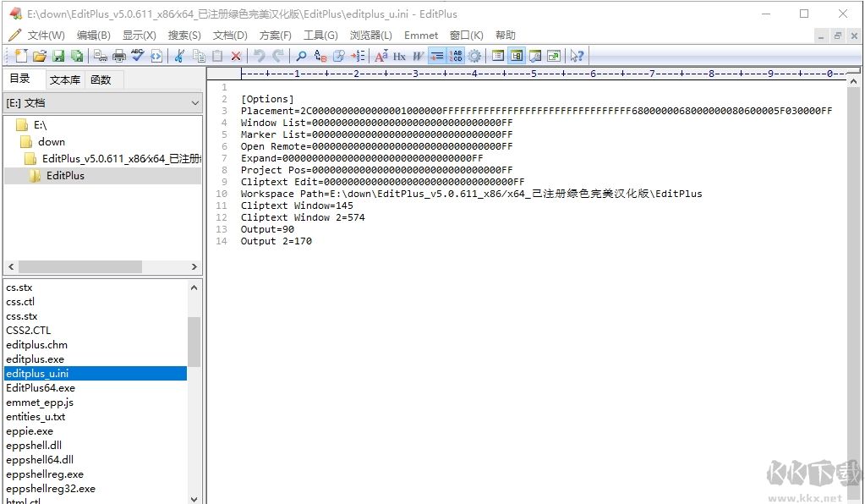The image size is (865, 504).
Task: Toggle the Auto Indent toolbar button
Action: pyautogui.click(x=437, y=56)
